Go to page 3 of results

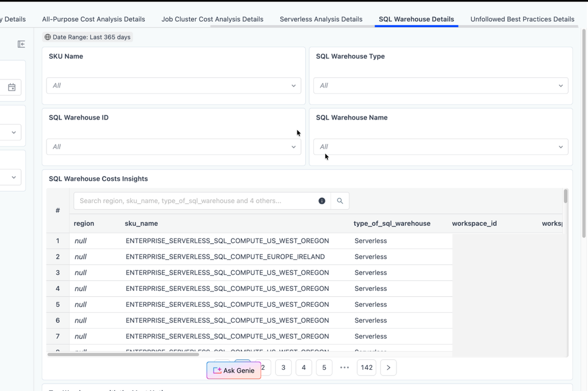tap(283, 367)
